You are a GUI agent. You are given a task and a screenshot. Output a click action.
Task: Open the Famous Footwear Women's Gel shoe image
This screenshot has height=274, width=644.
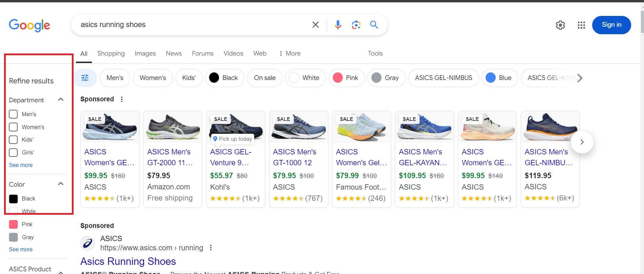[x=361, y=127]
